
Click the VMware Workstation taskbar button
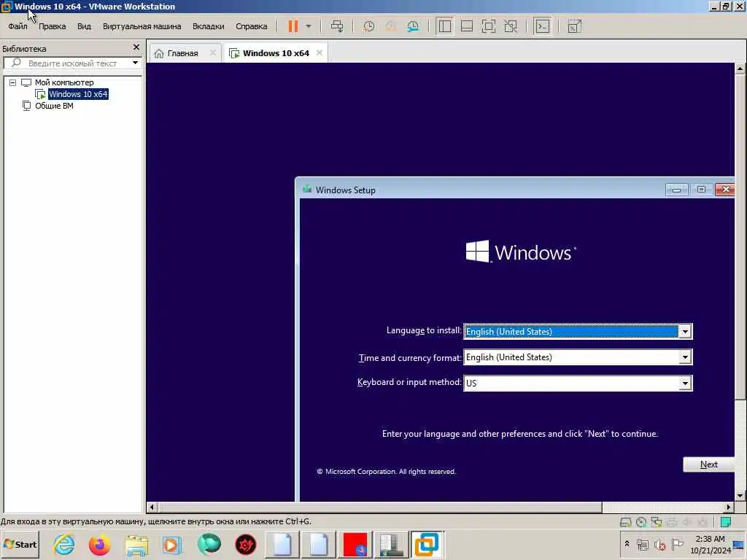pos(427,544)
